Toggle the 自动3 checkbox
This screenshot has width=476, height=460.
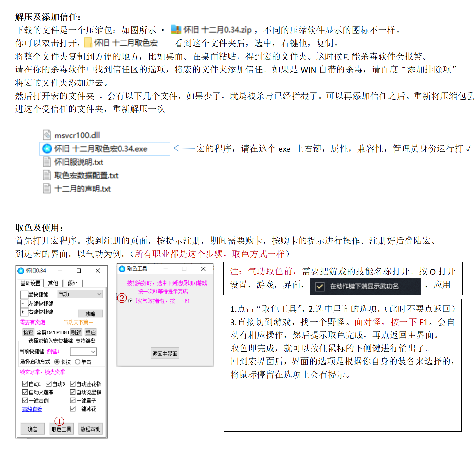[x=49, y=384]
